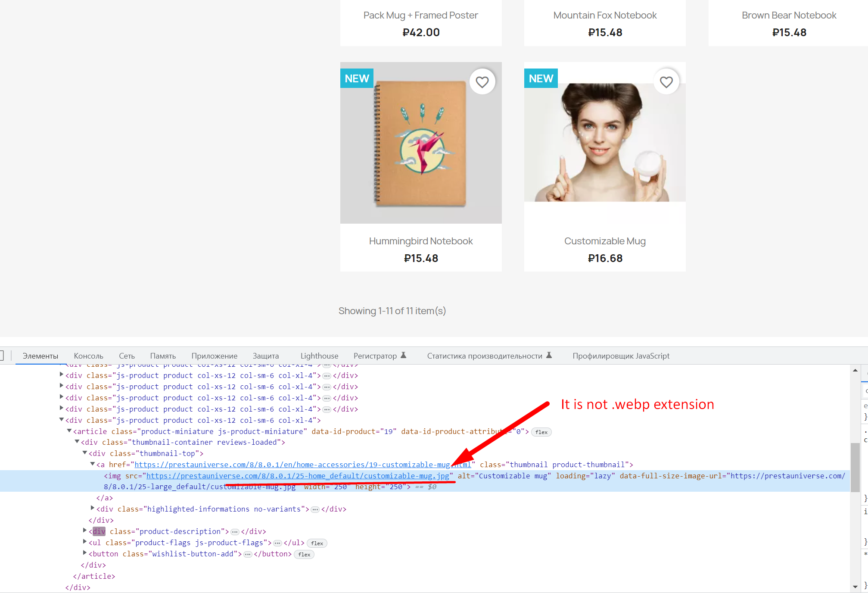Click the wishlist heart on Hummingbird Notebook
This screenshot has height=593, width=868.
[482, 81]
